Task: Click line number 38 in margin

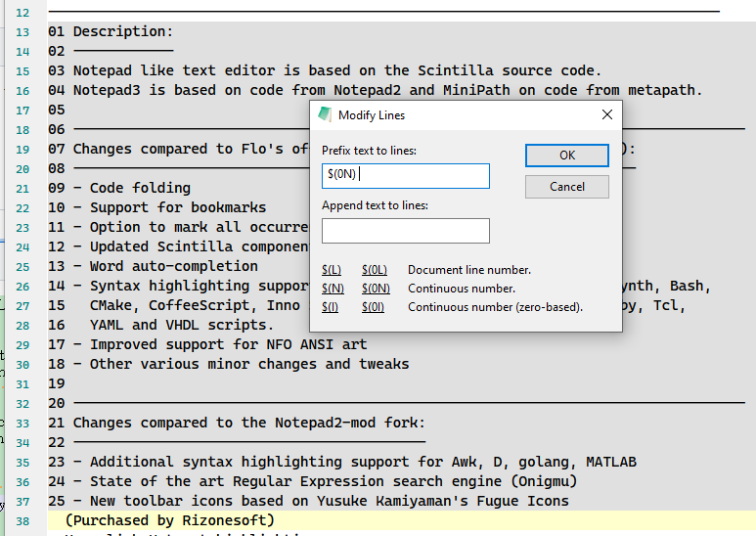Action: (22, 521)
